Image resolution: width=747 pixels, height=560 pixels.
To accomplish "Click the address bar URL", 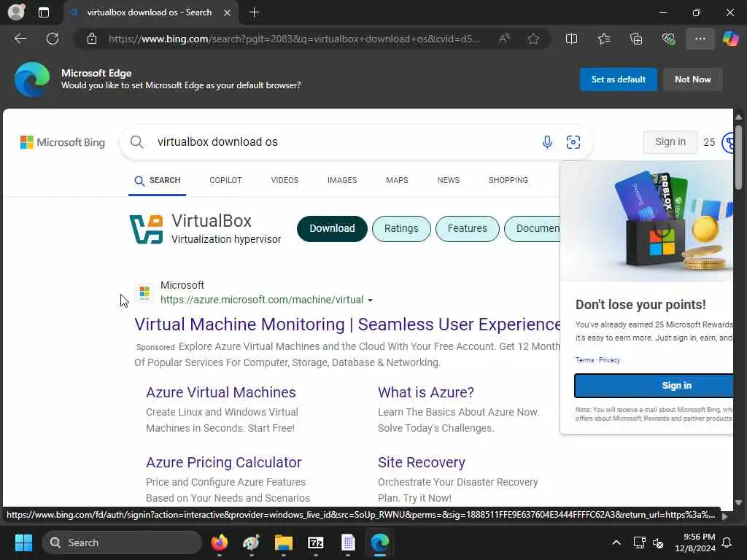I will [294, 39].
